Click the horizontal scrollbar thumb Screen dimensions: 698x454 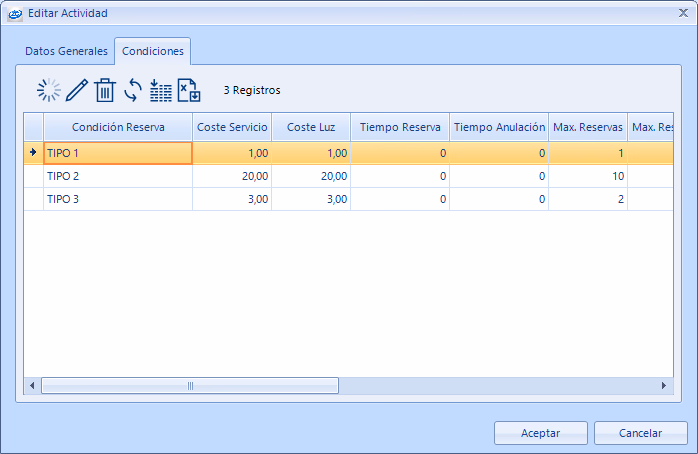point(190,386)
